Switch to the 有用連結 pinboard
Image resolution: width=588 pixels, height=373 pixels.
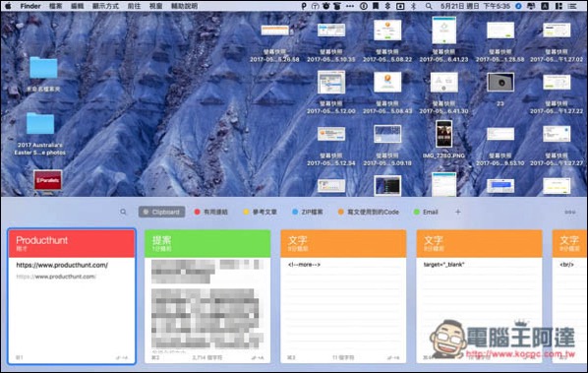pos(211,212)
